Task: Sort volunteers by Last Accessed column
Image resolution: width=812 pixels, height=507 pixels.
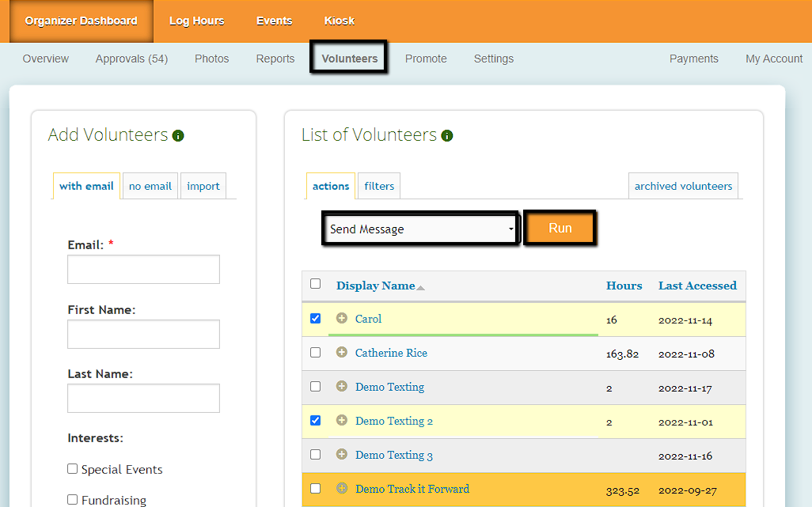Action: point(696,286)
